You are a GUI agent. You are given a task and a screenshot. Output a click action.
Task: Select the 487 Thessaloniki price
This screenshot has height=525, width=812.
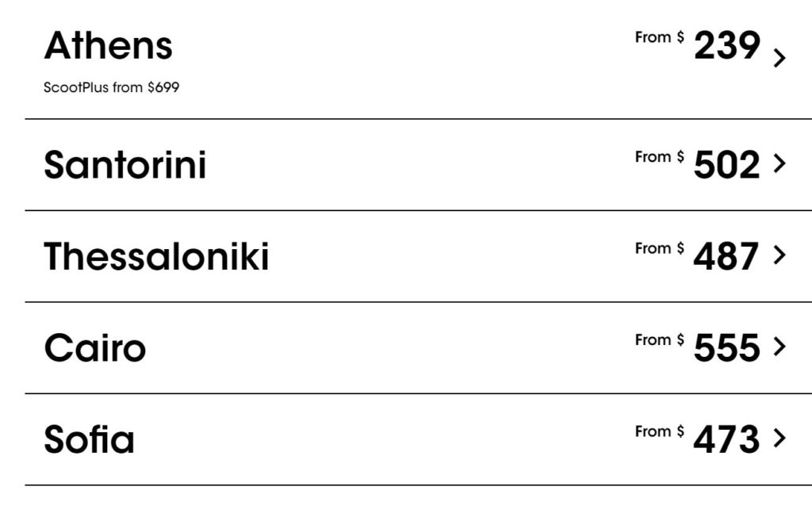click(726, 257)
